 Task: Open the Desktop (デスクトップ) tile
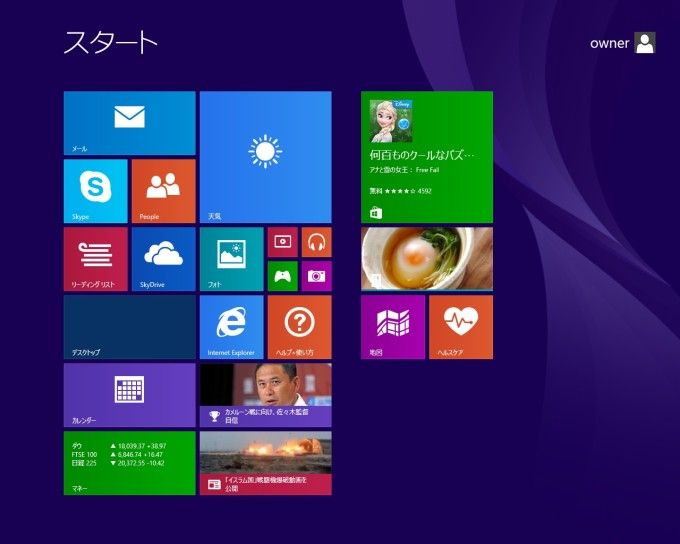click(x=130, y=327)
